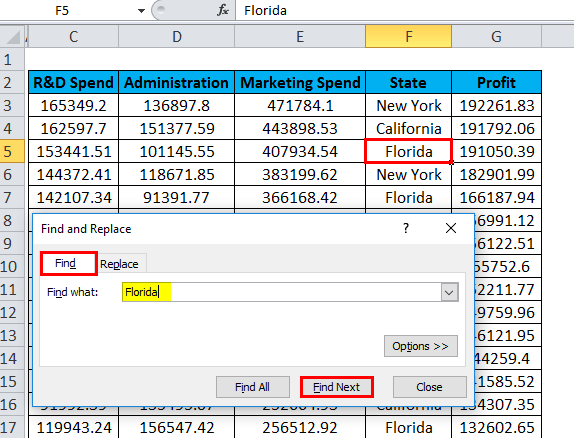Click the R&D Spend header cell

pos(74,82)
